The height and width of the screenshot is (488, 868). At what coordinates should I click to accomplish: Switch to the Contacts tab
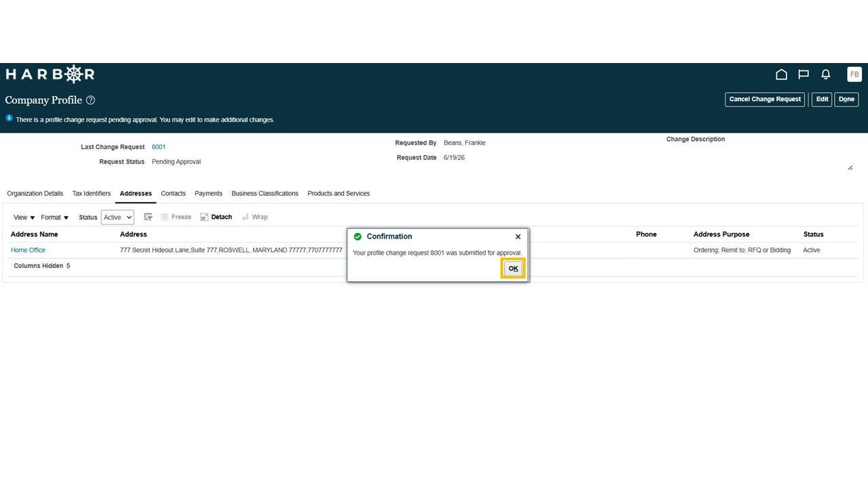tap(173, 194)
